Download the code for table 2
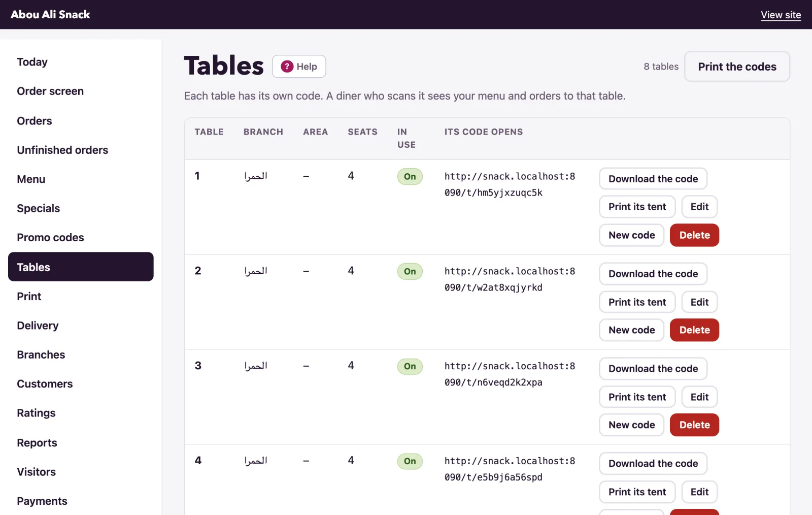The image size is (812, 515). (x=653, y=274)
